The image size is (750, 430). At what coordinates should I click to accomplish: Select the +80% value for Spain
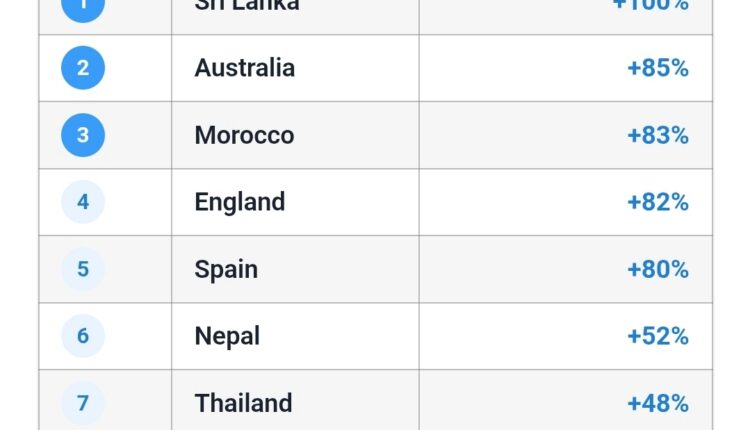click(658, 269)
